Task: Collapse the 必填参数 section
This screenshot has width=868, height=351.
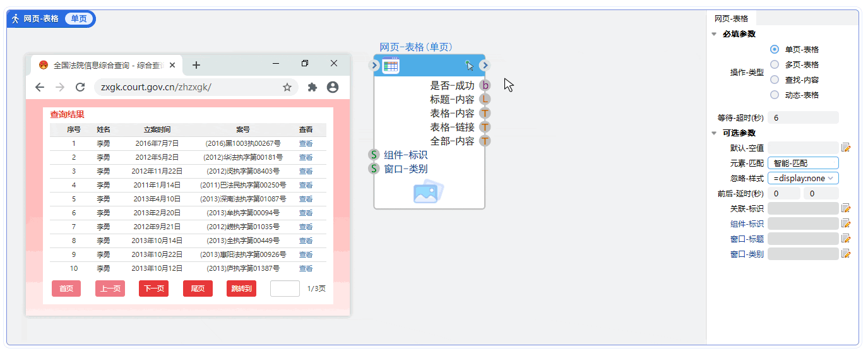Action: (x=714, y=34)
